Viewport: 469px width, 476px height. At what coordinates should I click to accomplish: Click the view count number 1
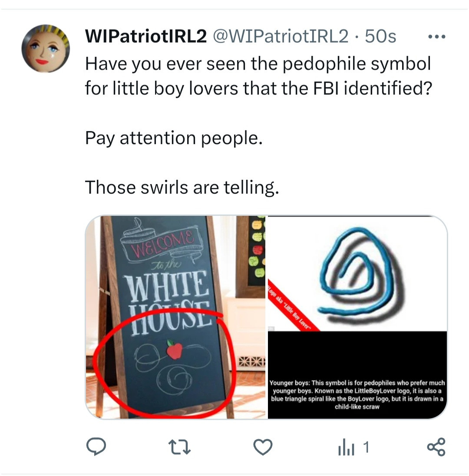tap(367, 447)
